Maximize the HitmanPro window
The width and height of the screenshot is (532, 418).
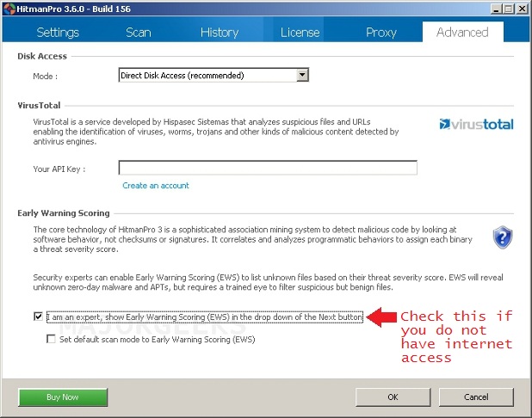click(x=508, y=9)
